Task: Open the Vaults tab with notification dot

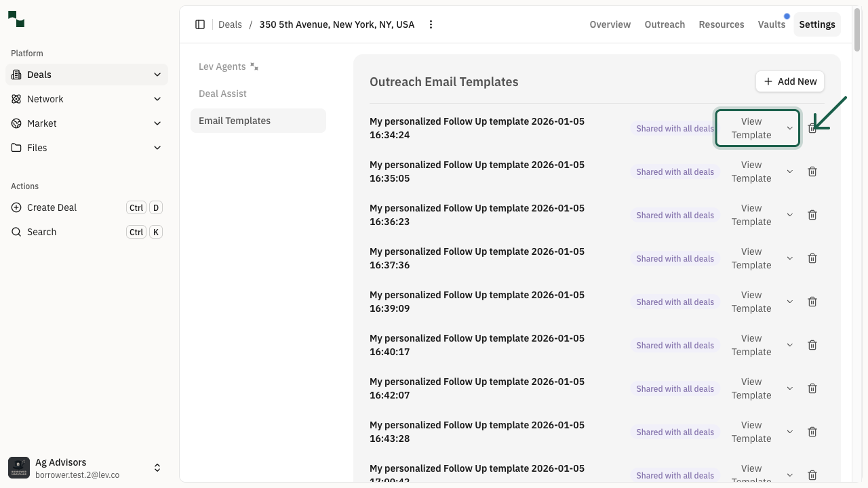Action: 772,24
